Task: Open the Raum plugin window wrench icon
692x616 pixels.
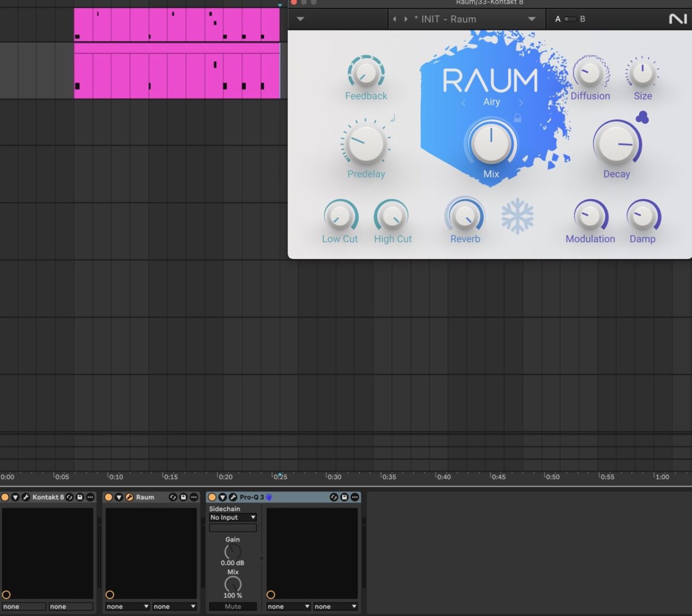Action: (130, 497)
